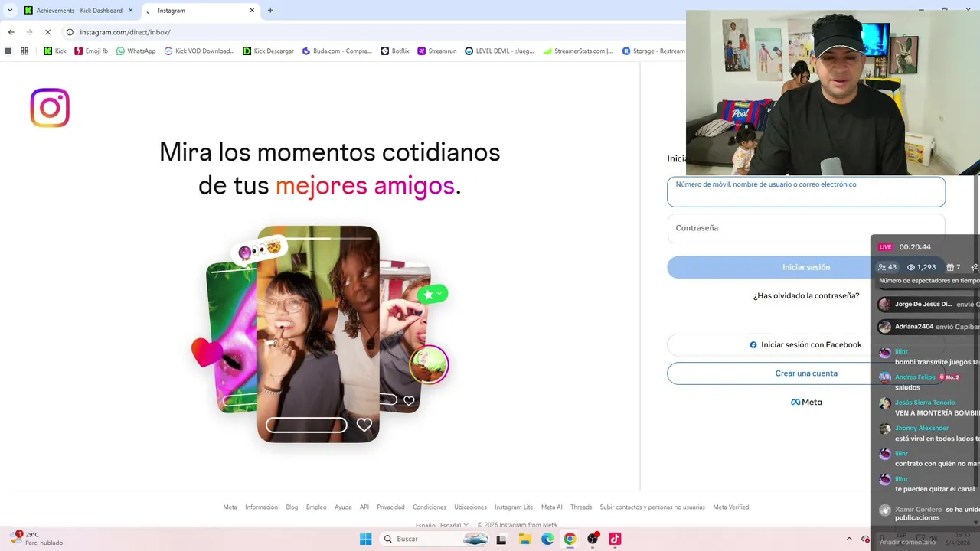
Task: Select the Instagram browser tab
Action: pyautogui.click(x=199, y=11)
